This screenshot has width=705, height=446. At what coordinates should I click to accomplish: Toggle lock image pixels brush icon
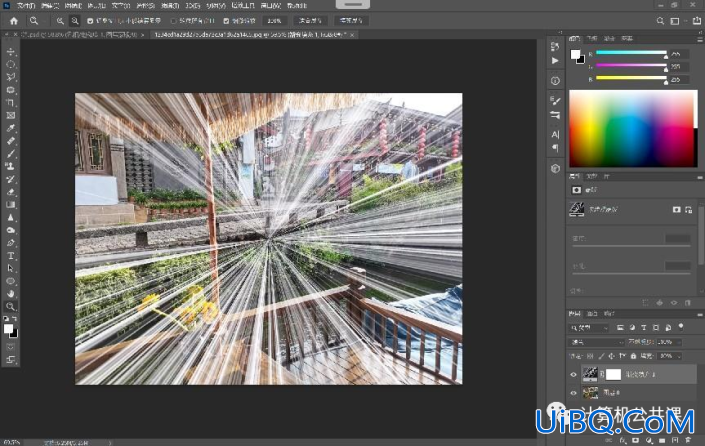coord(601,356)
